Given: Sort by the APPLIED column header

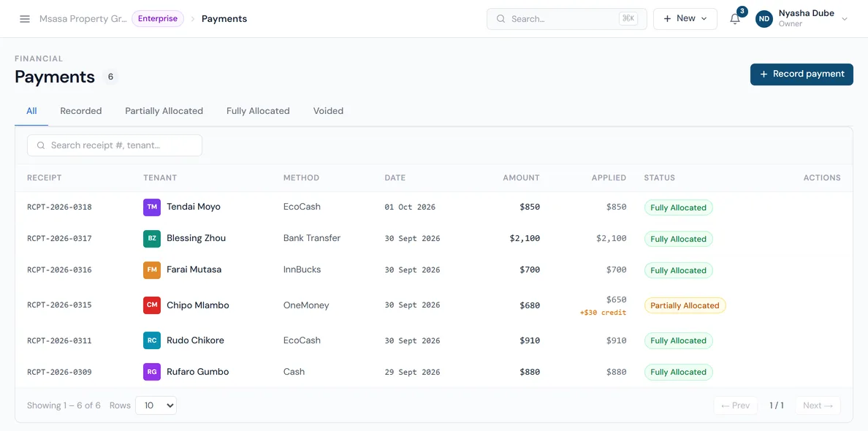Looking at the screenshot, I should pyautogui.click(x=609, y=178).
